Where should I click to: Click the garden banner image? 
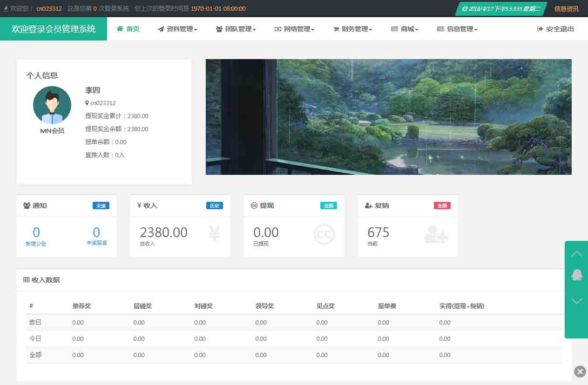(x=388, y=117)
